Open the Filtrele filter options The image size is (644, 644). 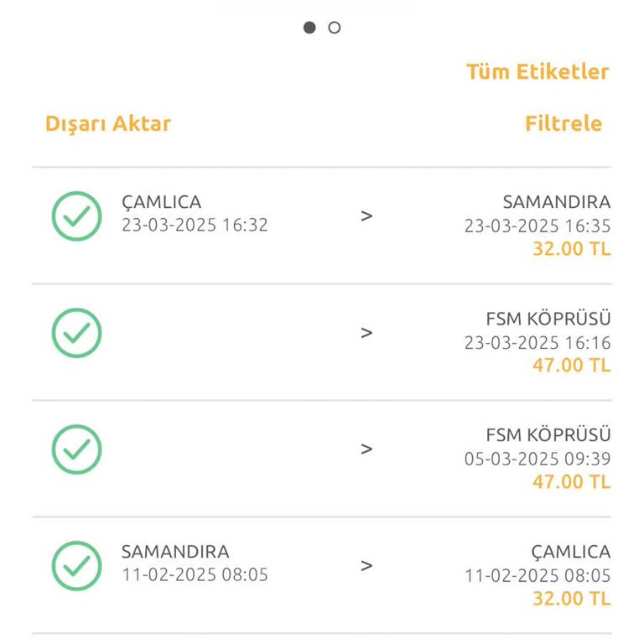coord(563,124)
